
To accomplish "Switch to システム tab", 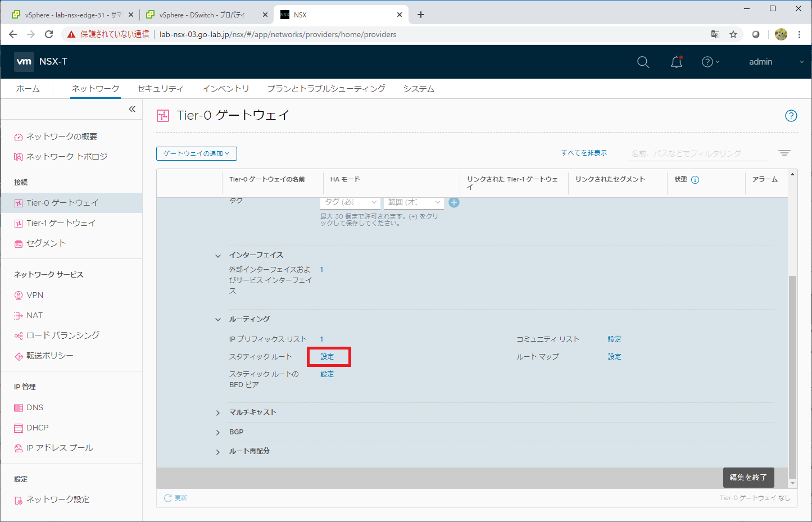I will 419,89.
